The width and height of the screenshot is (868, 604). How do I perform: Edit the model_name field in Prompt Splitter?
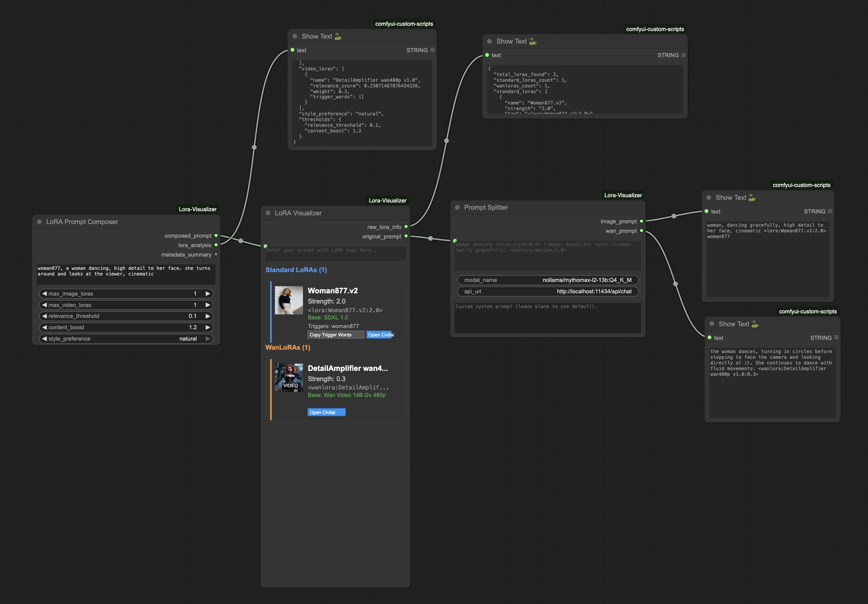click(x=548, y=280)
